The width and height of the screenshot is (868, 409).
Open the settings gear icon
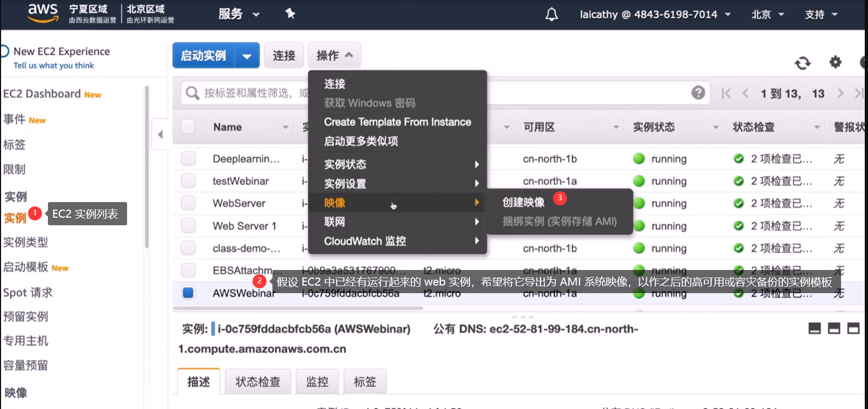coord(835,62)
